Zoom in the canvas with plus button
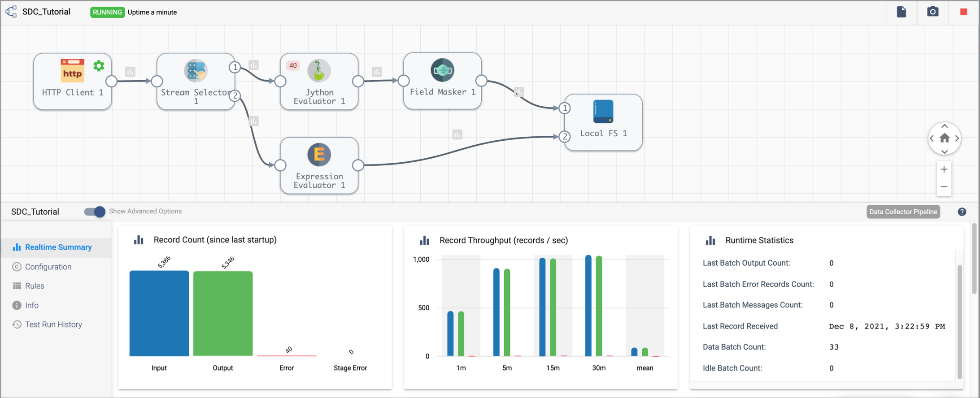Viewport: 980px width, 398px height. point(944,169)
